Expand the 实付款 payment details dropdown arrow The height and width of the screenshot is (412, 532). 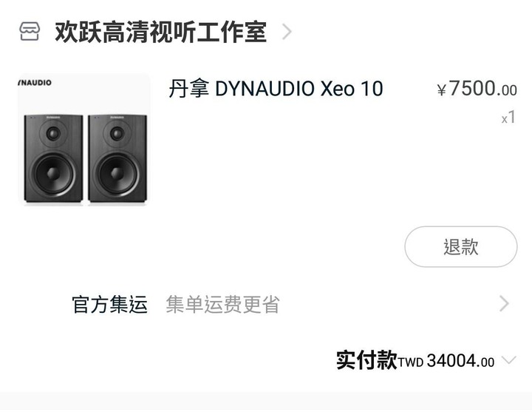[509, 360]
